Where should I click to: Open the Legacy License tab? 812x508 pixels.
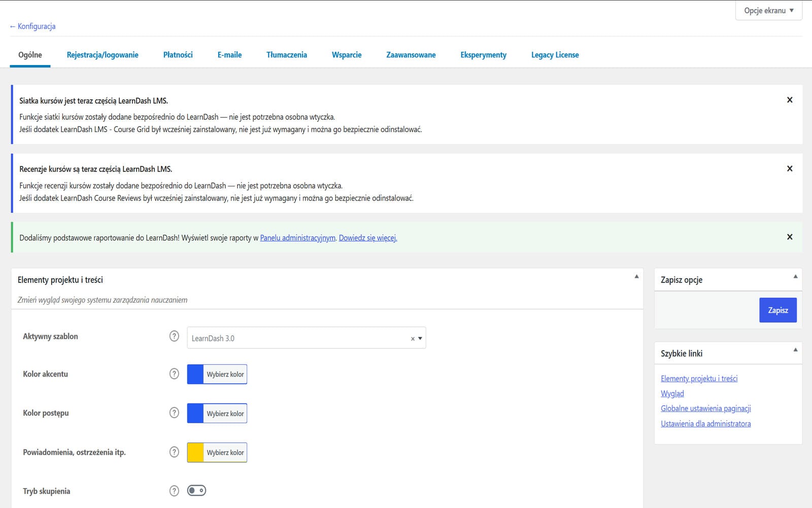pyautogui.click(x=555, y=55)
